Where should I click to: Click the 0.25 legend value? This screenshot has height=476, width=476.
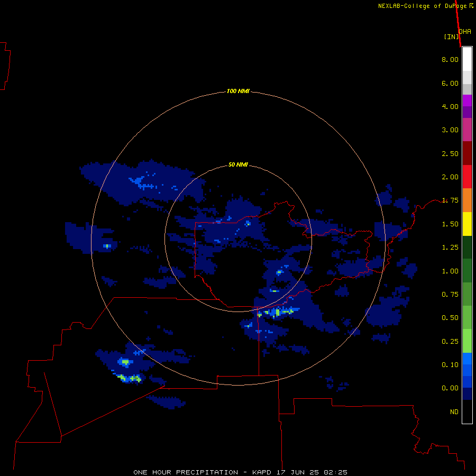[450, 342]
